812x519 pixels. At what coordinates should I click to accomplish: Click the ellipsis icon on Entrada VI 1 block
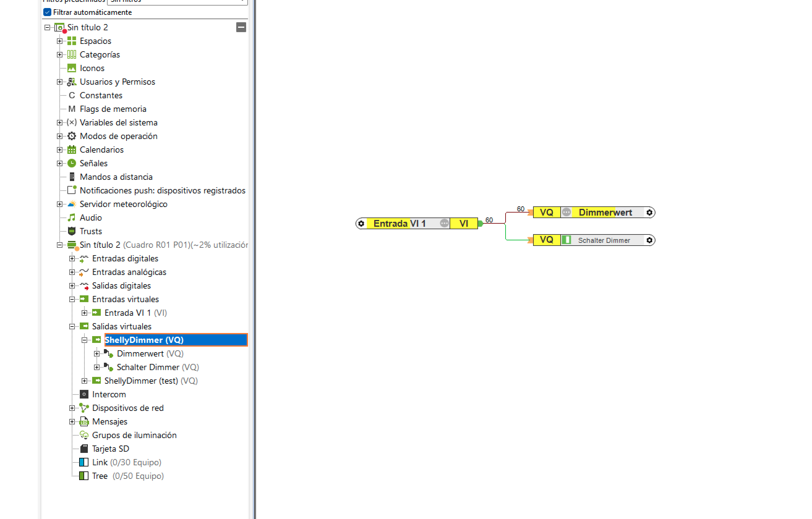pyautogui.click(x=445, y=223)
